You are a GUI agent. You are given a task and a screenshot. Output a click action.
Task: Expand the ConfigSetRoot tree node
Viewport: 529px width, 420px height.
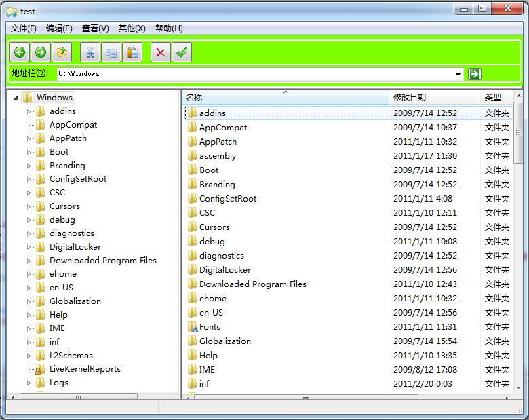28,179
